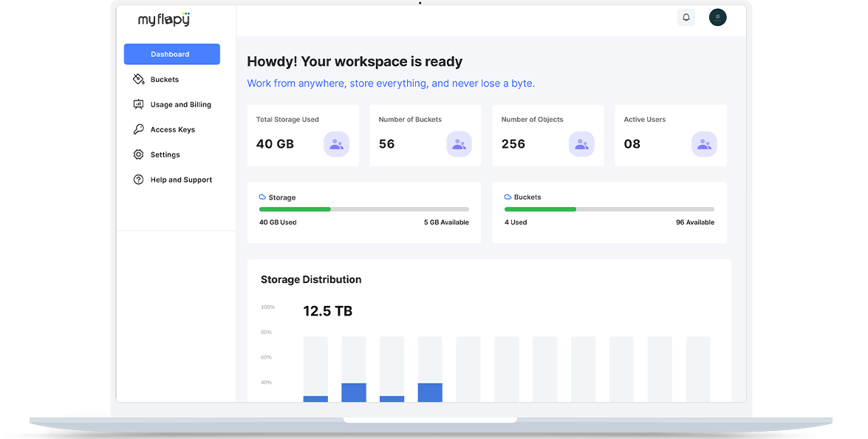Open Usage and Billing from sidebar
This screenshot has height=439, width=868.
[x=180, y=105]
